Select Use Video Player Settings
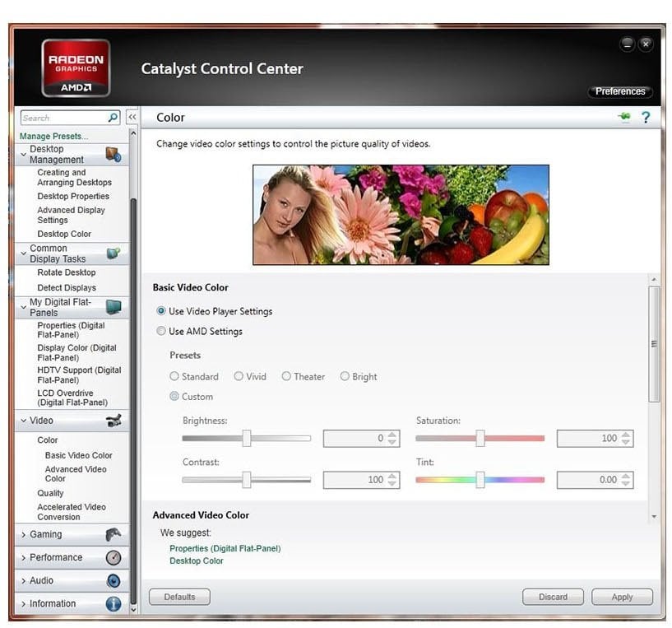 pos(215,311)
